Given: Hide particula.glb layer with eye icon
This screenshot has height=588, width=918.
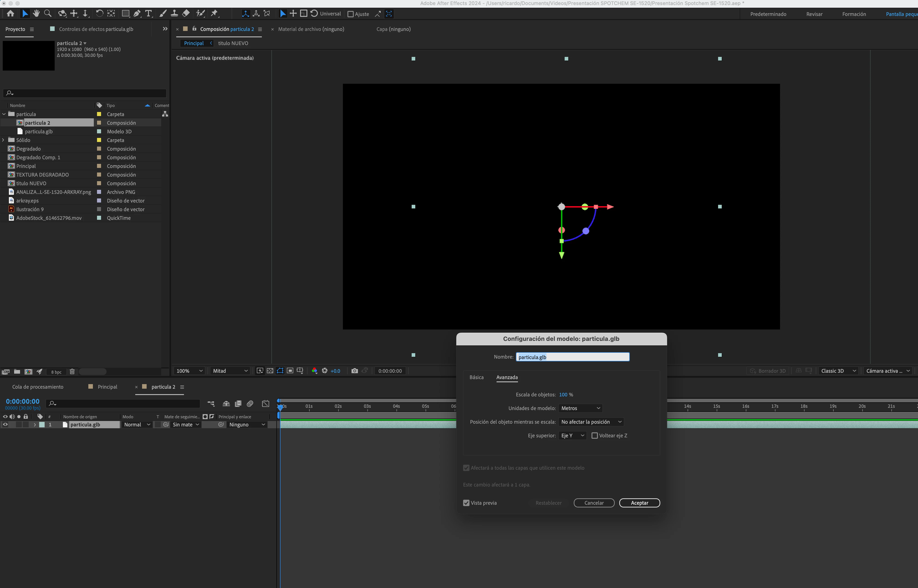Looking at the screenshot, I should click(x=5, y=425).
